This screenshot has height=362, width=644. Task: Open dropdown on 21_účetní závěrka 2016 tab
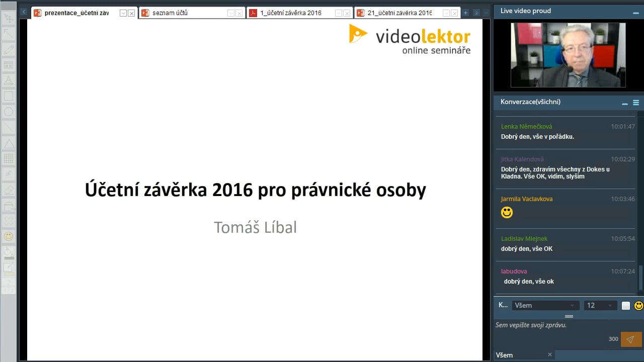click(446, 14)
